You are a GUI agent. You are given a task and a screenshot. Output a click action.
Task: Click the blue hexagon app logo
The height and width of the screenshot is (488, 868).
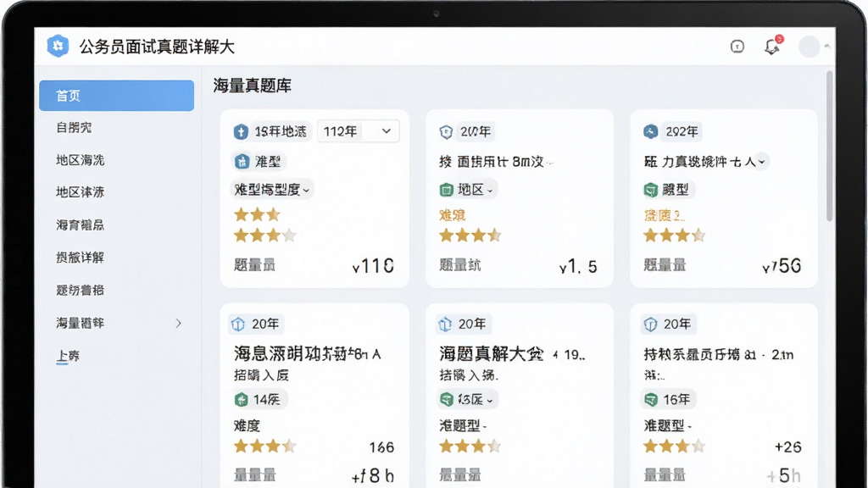click(x=58, y=46)
